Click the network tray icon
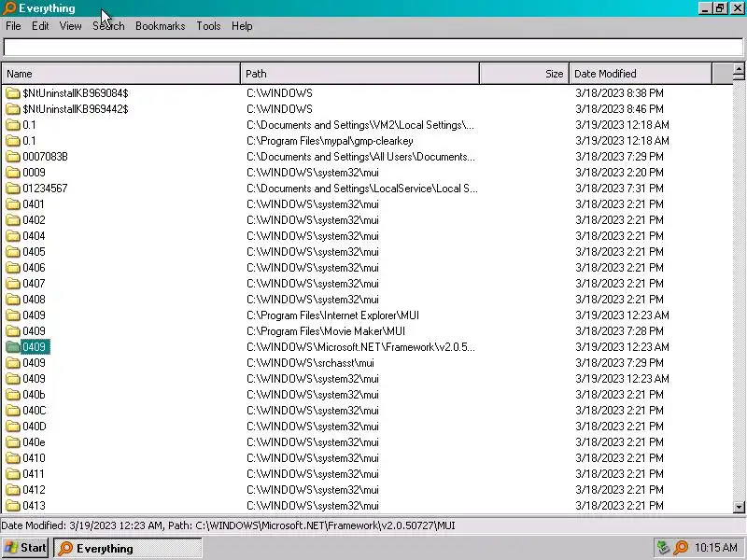Image resolution: width=747 pixels, height=560 pixels. 663,548
